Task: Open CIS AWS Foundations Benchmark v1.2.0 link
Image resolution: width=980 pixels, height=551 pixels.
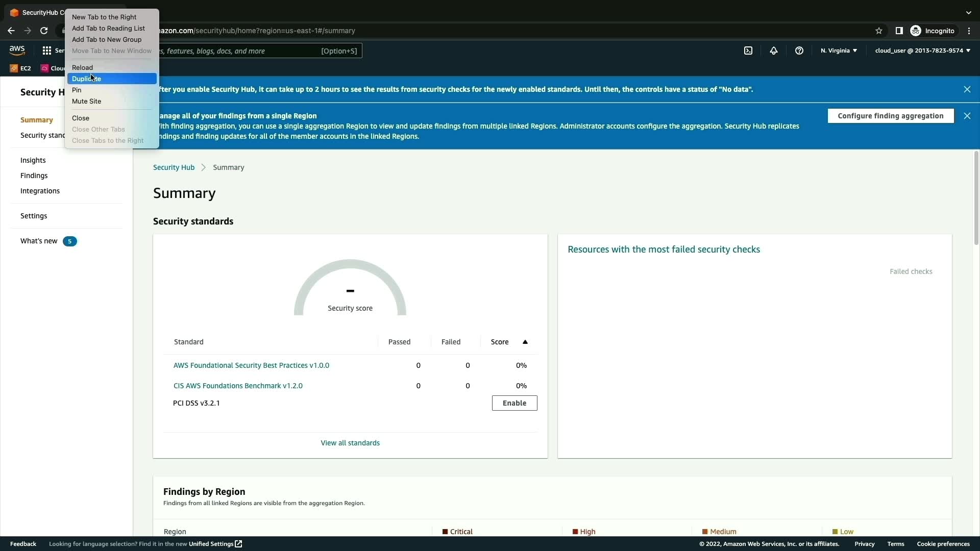Action: click(x=238, y=386)
